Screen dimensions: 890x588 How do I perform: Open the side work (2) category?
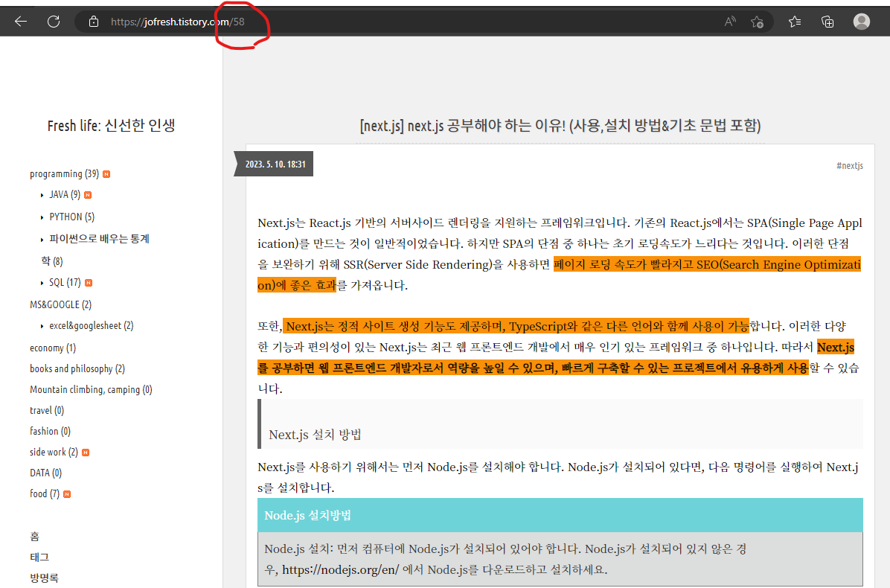point(54,453)
